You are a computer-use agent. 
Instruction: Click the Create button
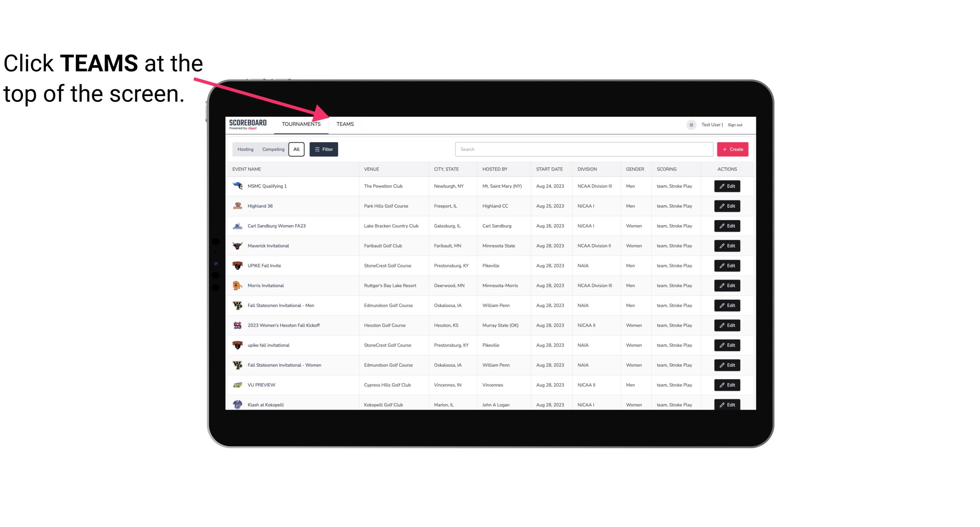732,149
